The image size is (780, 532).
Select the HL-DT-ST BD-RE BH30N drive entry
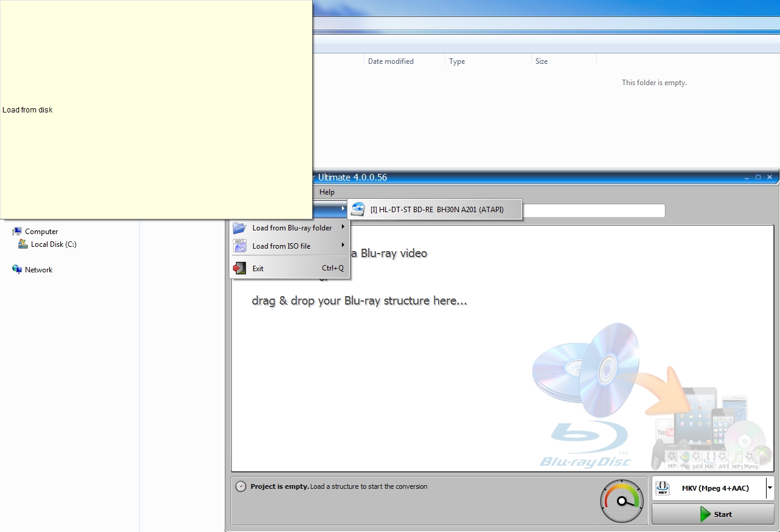[x=434, y=210]
